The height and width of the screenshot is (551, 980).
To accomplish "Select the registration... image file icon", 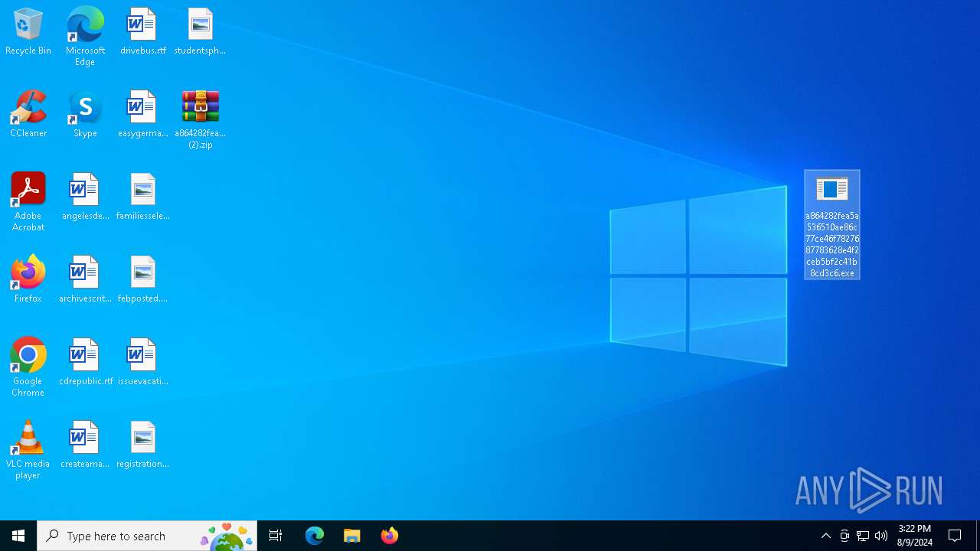I will 142,445.
